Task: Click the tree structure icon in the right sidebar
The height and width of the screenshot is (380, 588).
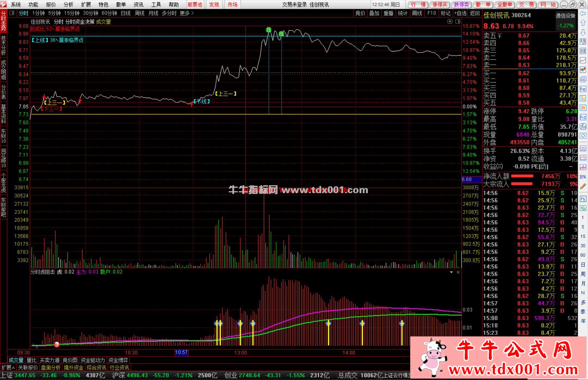Action: [x=583, y=98]
